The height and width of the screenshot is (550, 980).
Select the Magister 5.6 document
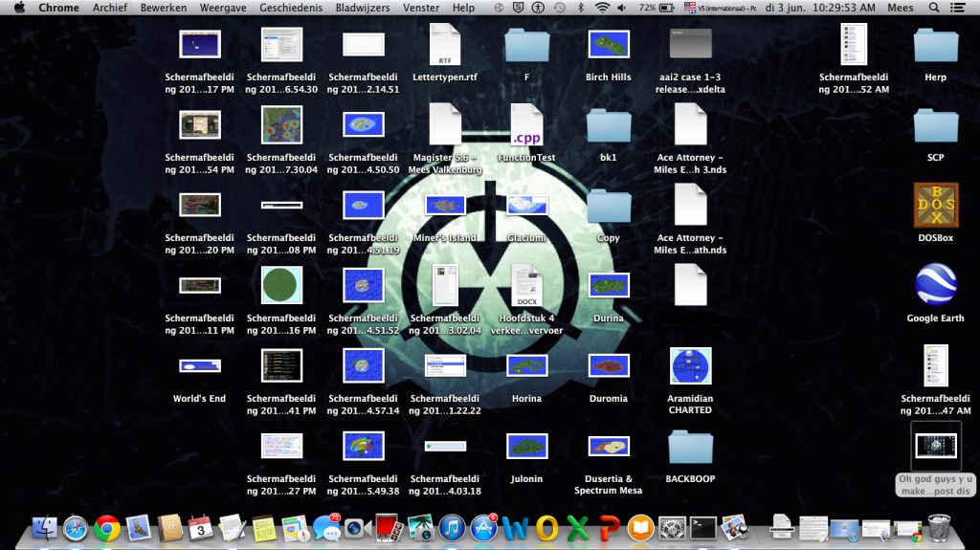coord(445,124)
